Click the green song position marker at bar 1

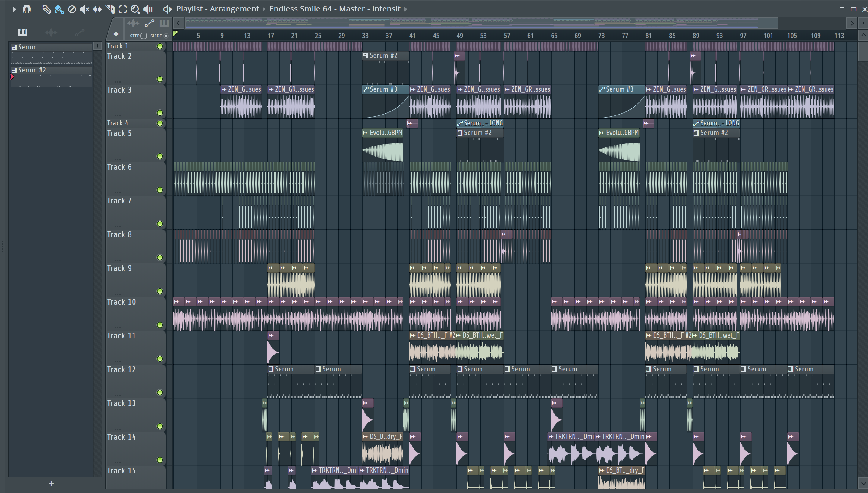[175, 34]
